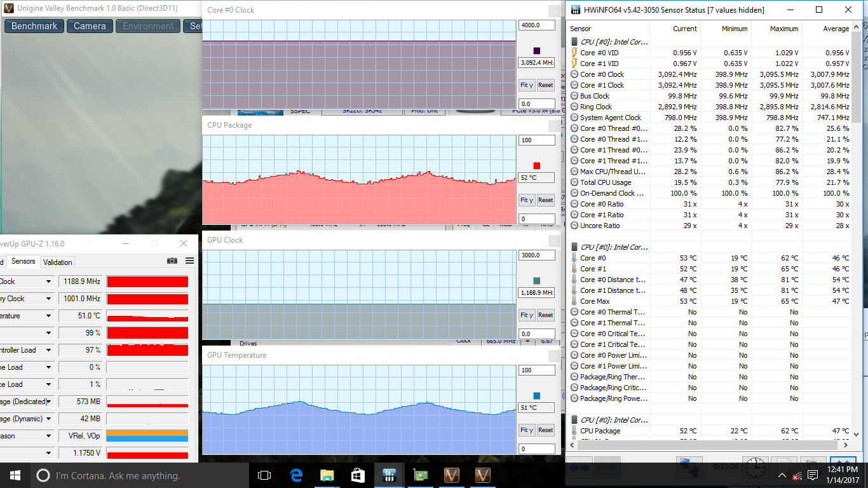Switch to GPU-Z taskbar icon
868x488 pixels.
tap(420, 475)
